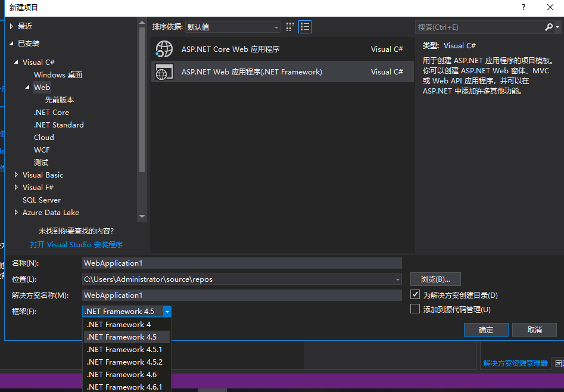Screen dimensions: 564x392
Task: Select Cloud category
Action: click(x=44, y=138)
